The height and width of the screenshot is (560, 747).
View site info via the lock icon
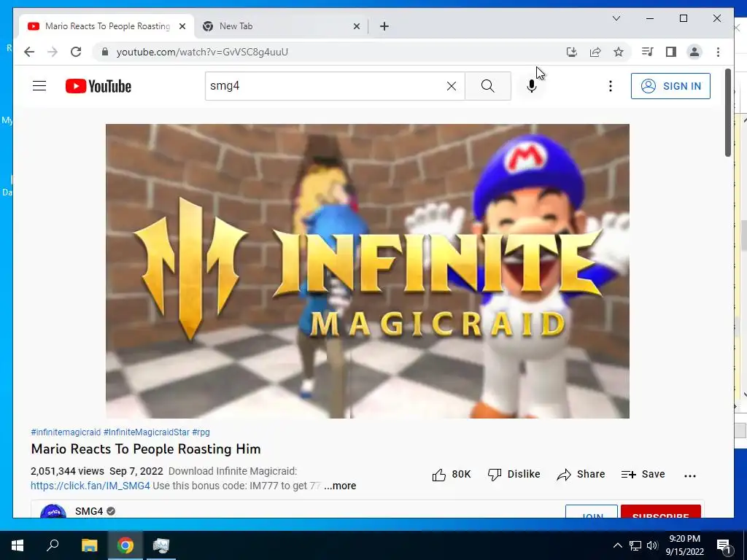pos(105,52)
